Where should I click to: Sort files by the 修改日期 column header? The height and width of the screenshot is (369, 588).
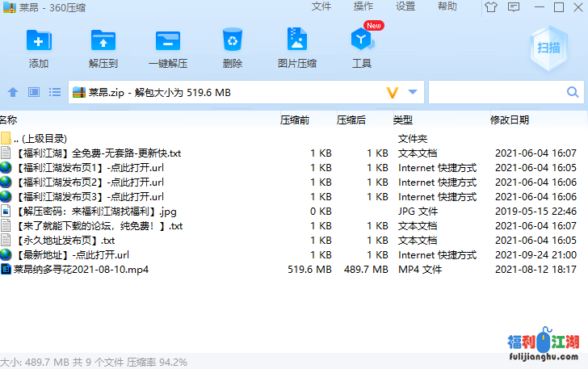click(510, 120)
